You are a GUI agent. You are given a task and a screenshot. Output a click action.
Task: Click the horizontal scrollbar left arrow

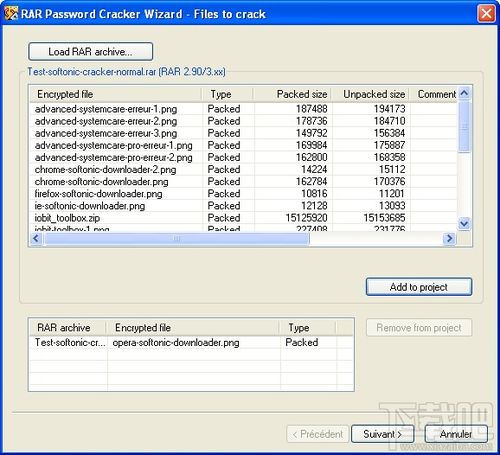[x=36, y=238]
